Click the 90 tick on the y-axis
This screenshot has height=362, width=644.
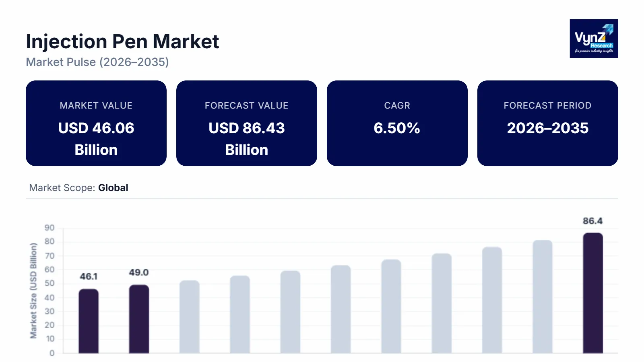pos(50,228)
